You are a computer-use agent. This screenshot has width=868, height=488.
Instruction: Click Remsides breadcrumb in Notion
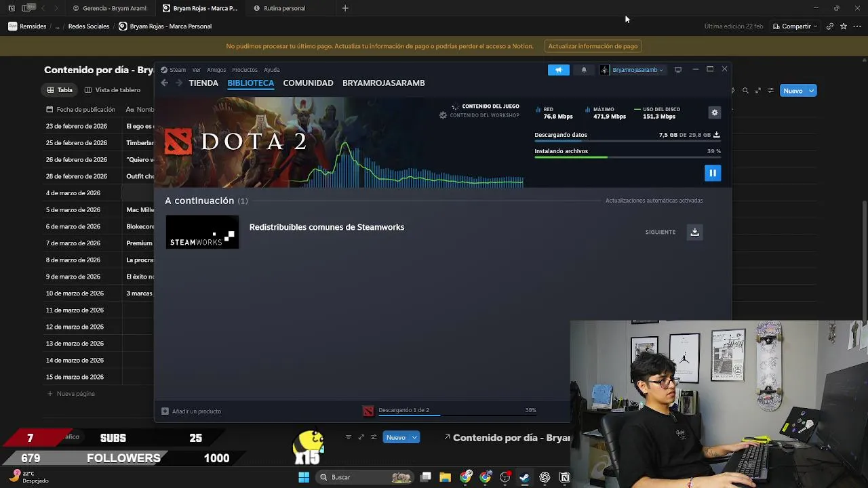(27, 26)
